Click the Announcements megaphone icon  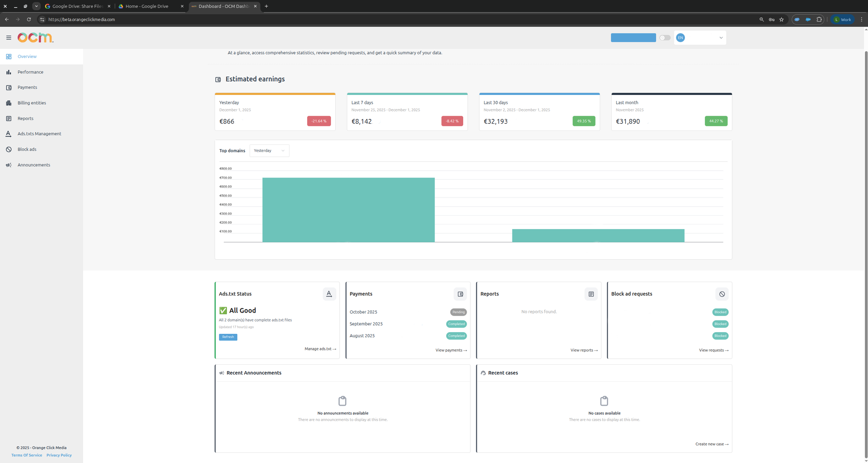click(x=8, y=165)
